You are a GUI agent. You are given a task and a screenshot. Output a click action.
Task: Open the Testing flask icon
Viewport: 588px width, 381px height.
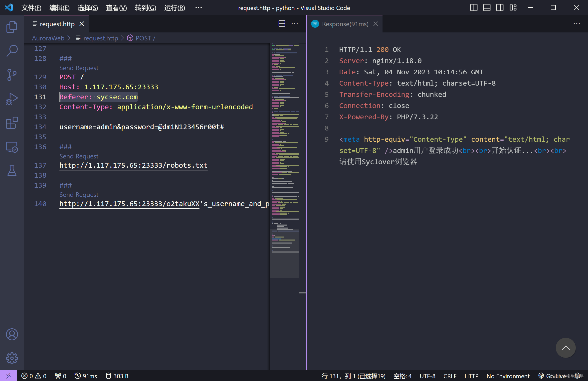coord(12,171)
